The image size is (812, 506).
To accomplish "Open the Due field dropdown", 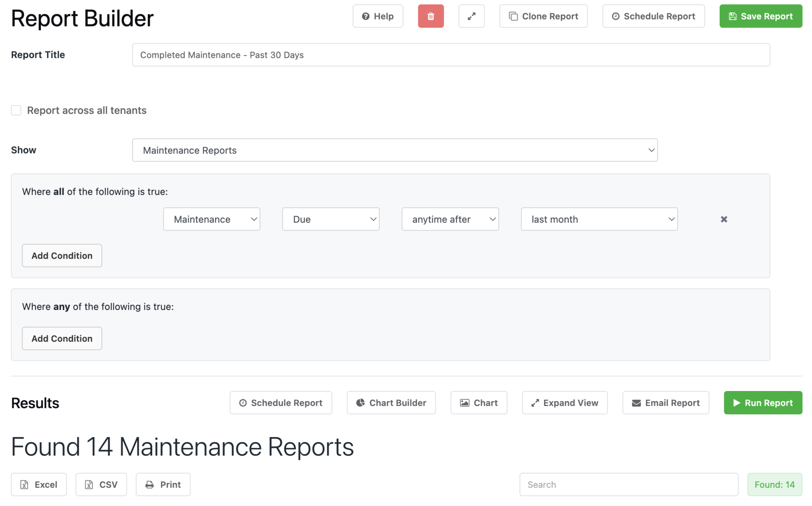I will [331, 219].
